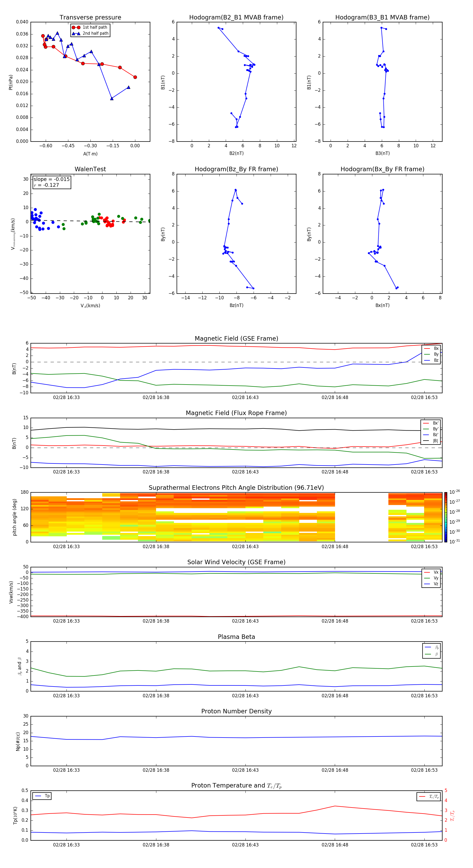Image resolution: width=473 pixels, height=868 pixels.
Task: Select the Vx legend entry
Action: (x=431, y=572)
